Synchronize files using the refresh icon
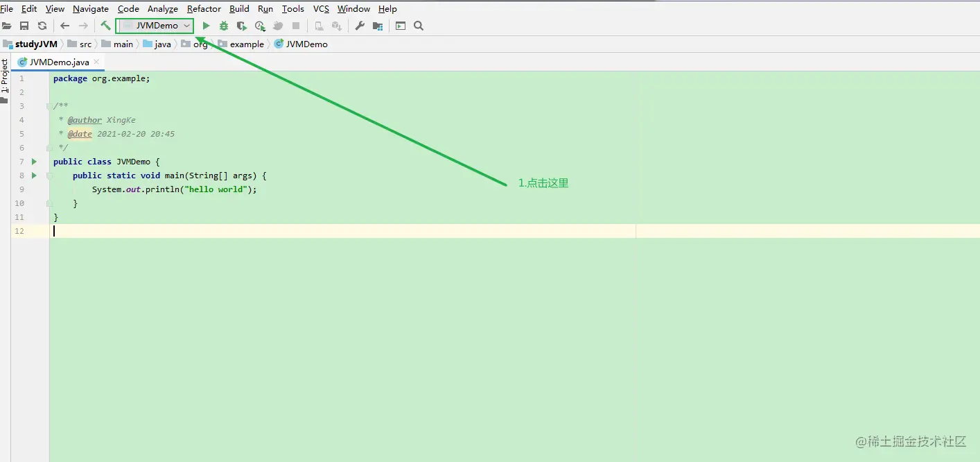The height and width of the screenshot is (462, 980). [x=42, y=26]
